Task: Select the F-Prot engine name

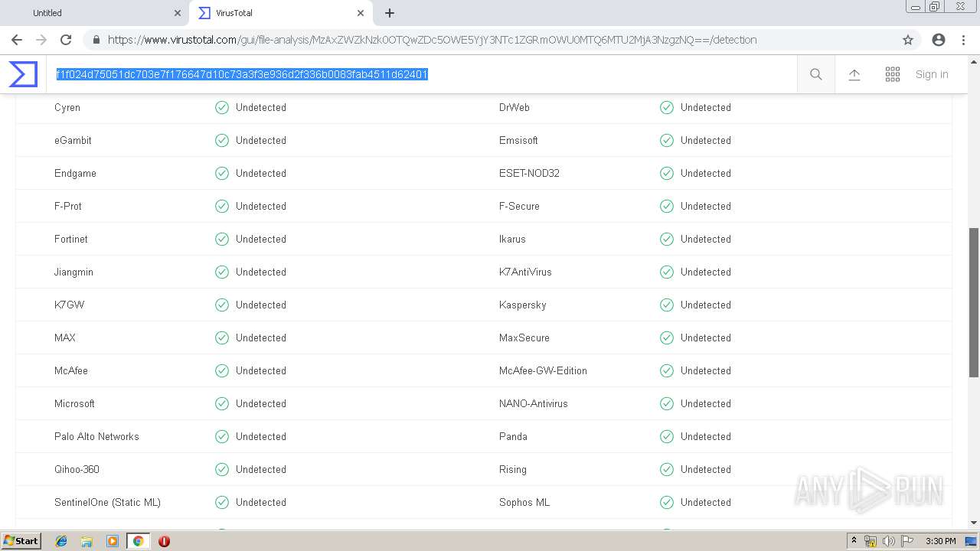Action: pos(68,206)
